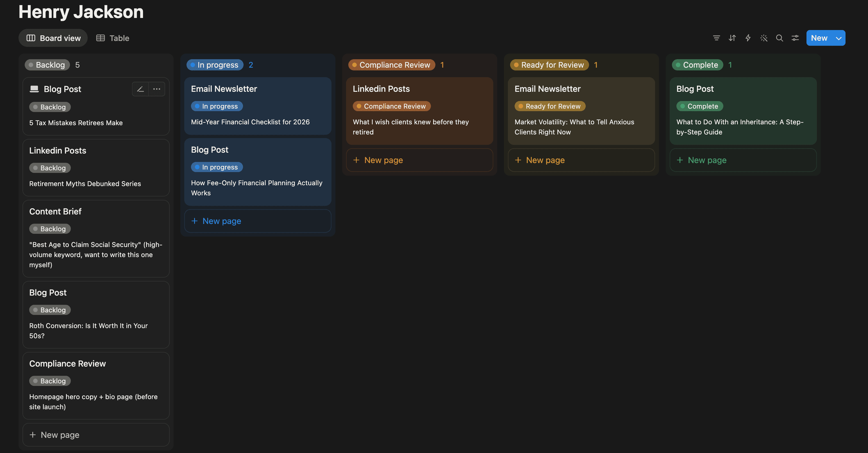
Task: Click the Compliance Review column header tag
Action: pyautogui.click(x=392, y=65)
